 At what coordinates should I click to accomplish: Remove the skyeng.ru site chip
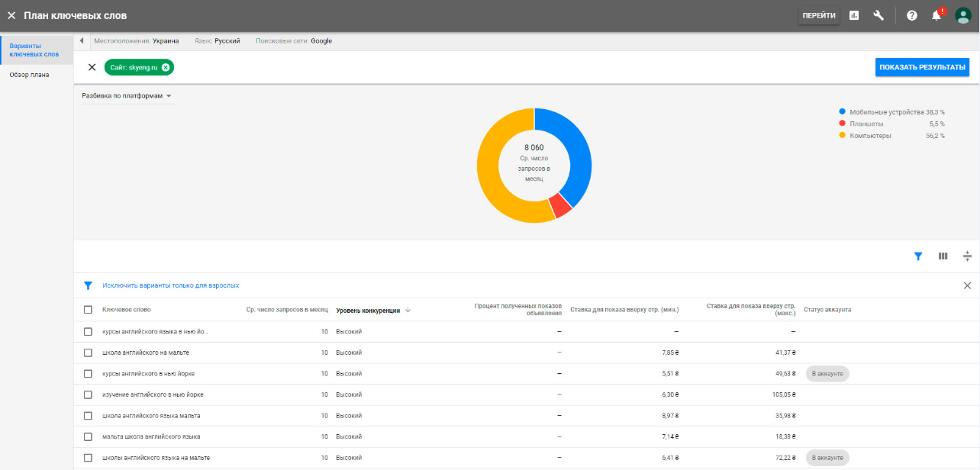point(166,67)
